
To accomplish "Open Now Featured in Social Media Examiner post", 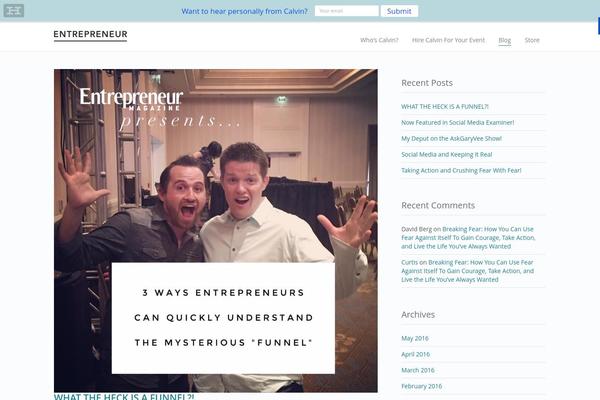I will pyautogui.click(x=458, y=122).
